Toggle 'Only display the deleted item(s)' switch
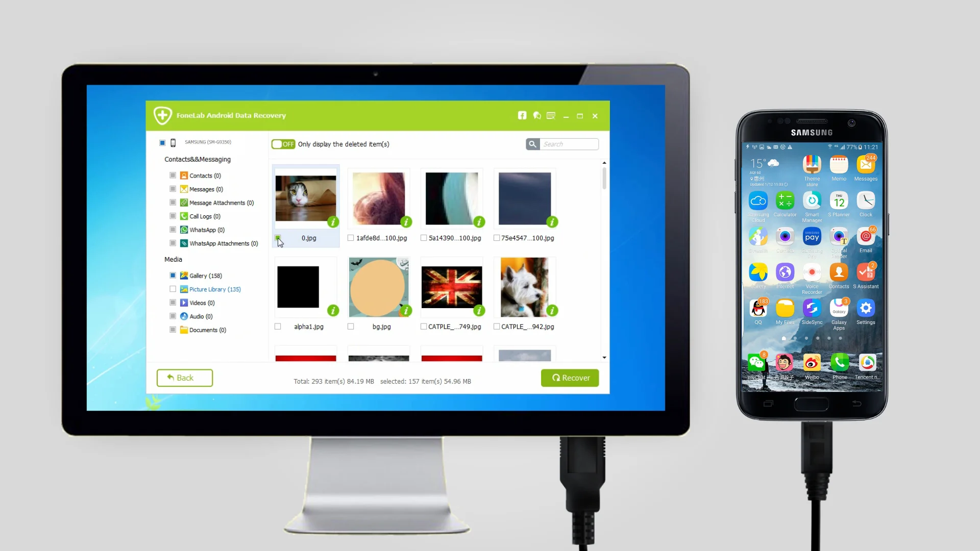Screen dimensions: 980x551 (x=283, y=143)
